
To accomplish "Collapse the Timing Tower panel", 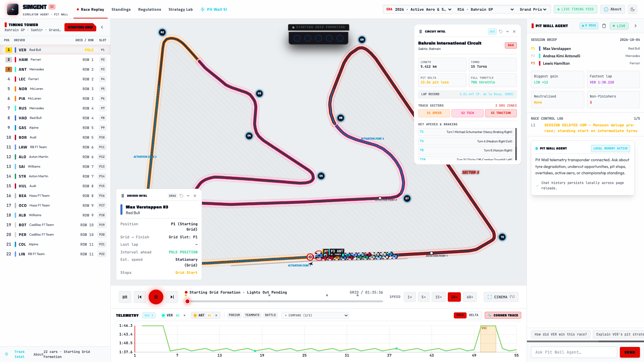I will [102, 27].
